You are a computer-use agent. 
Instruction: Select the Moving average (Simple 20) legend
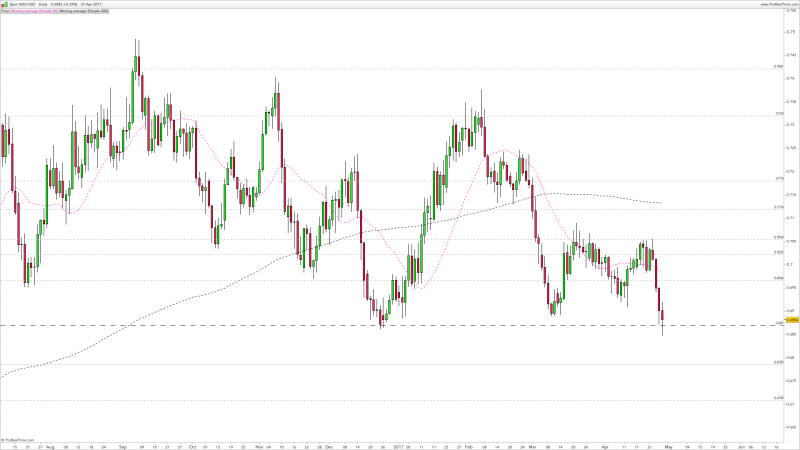tap(32, 11)
